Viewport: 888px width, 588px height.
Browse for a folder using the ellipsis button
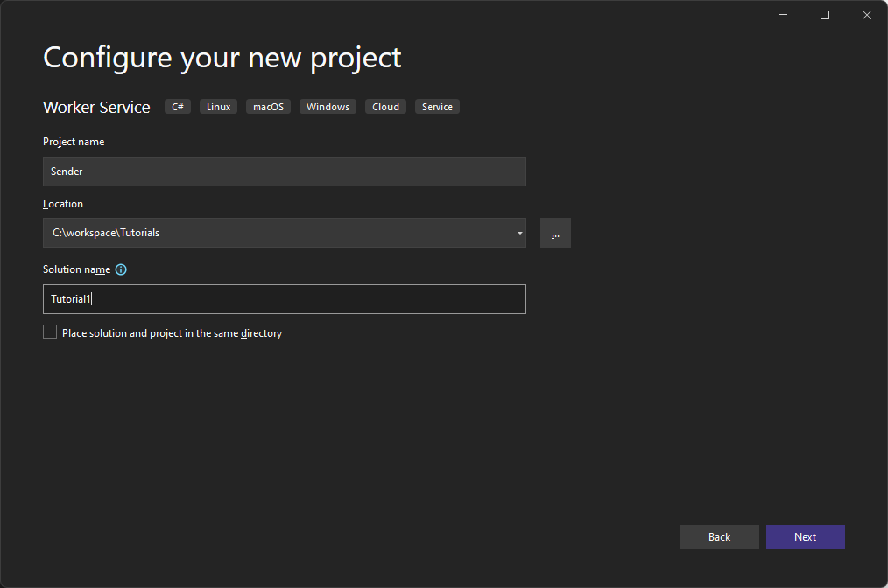tap(555, 233)
